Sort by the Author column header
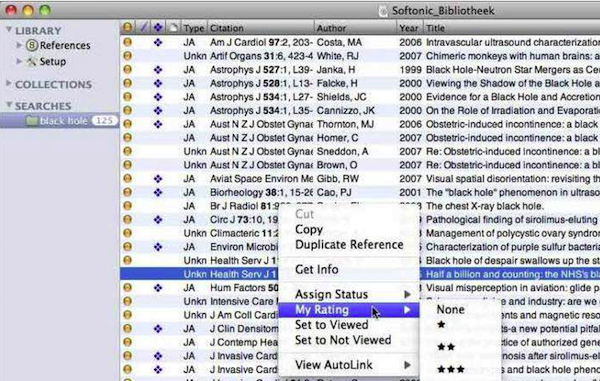The height and width of the screenshot is (381, 600). coord(355,28)
